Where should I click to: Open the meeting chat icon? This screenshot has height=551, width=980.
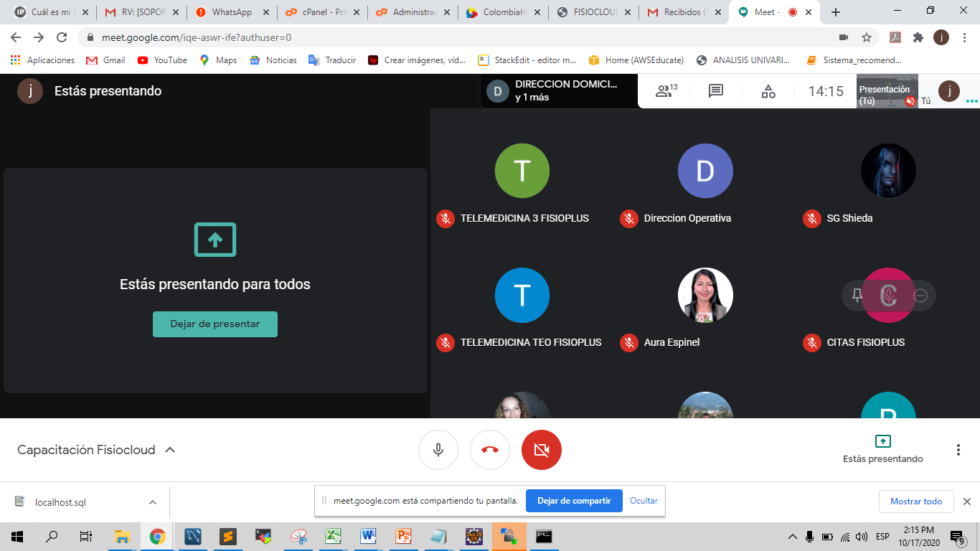715,91
